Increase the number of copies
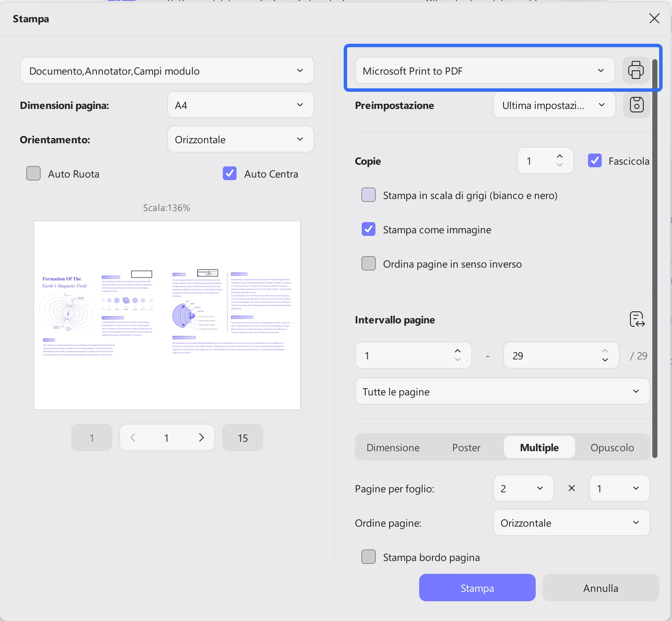The height and width of the screenshot is (621, 672). pyautogui.click(x=560, y=157)
